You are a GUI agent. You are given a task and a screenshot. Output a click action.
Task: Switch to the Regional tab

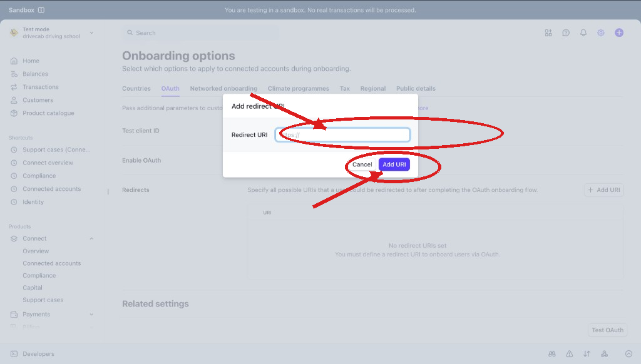(373, 89)
